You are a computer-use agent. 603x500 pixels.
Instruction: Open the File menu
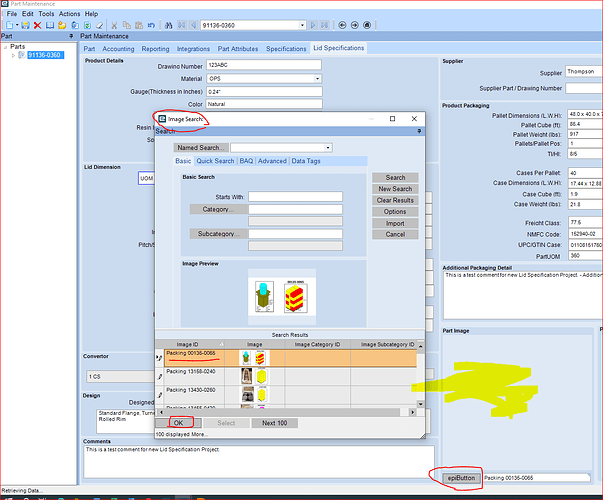click(x=12, y=14)
